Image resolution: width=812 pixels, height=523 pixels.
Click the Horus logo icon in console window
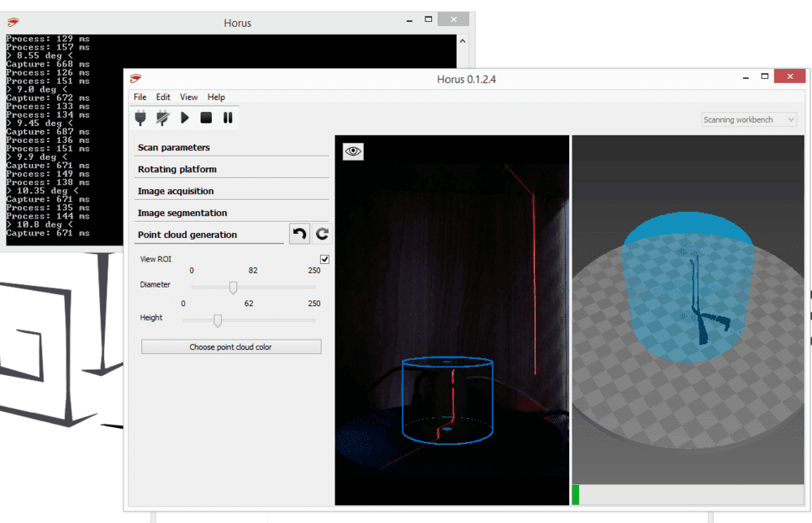point(13,22)
